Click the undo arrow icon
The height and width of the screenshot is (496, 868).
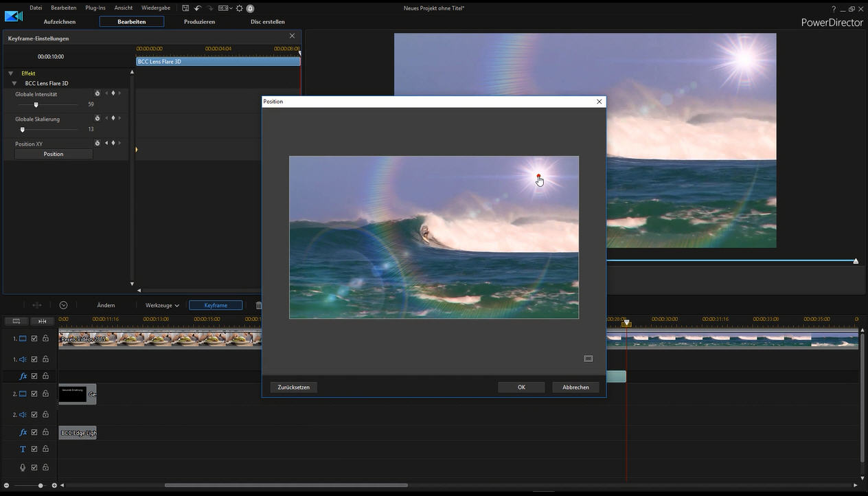click(198, 8)
